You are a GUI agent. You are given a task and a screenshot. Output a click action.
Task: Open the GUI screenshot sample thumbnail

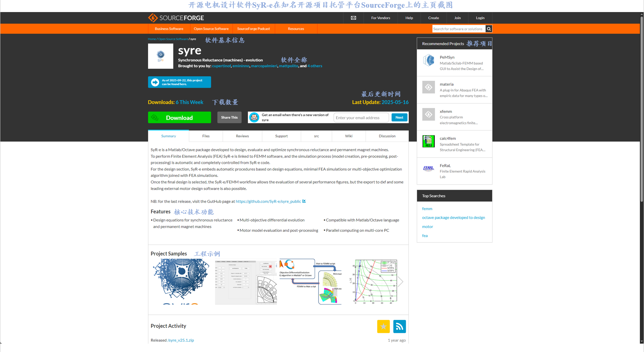tap(246, 281)
